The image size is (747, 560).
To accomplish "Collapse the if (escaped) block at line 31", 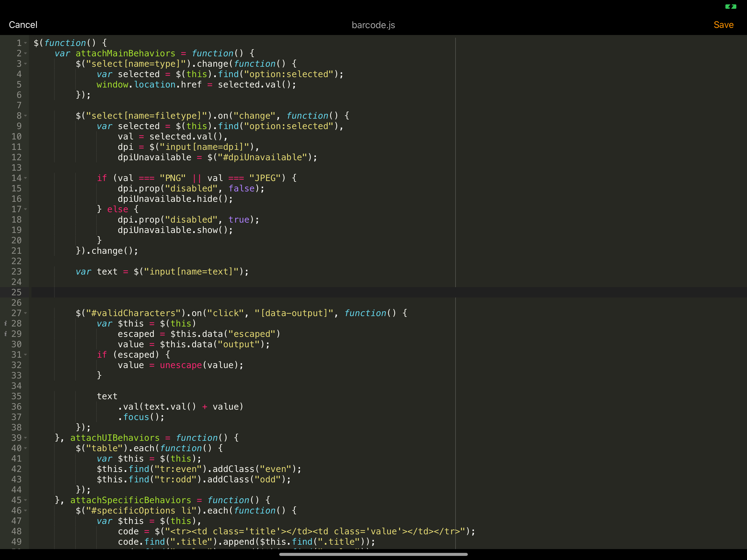I will pos(26,355).
